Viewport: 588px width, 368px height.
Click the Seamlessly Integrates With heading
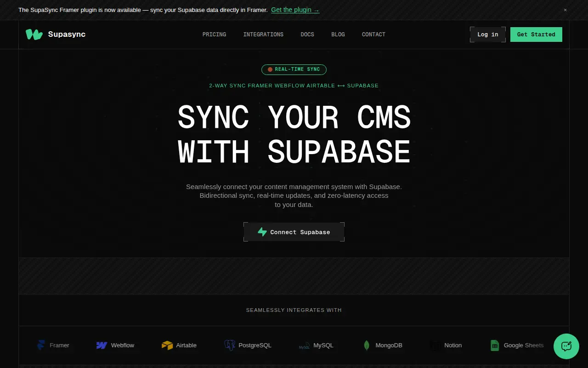[294, 310]
